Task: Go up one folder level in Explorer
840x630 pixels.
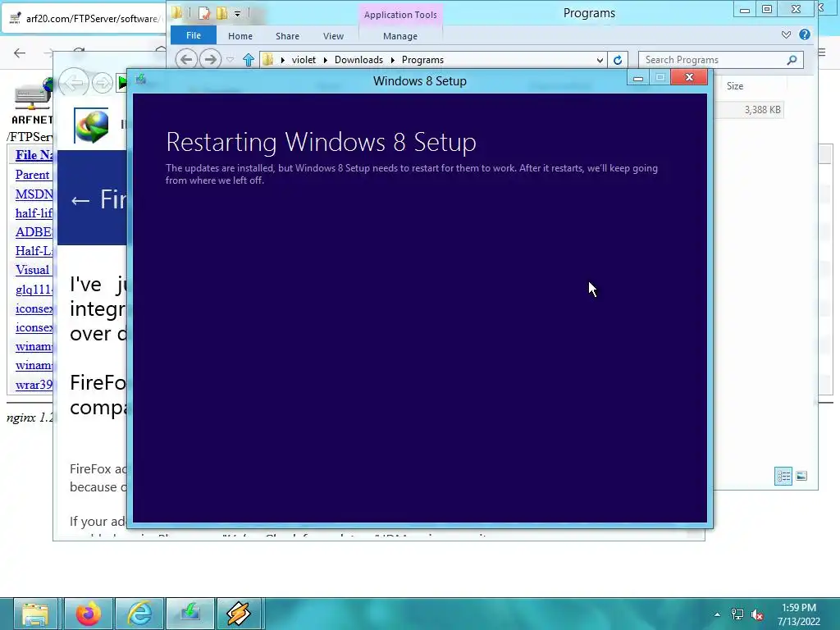Action: coord(248,59)
